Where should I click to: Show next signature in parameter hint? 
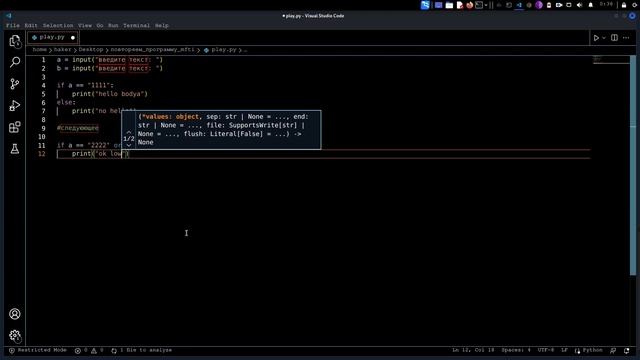point(129,145)
